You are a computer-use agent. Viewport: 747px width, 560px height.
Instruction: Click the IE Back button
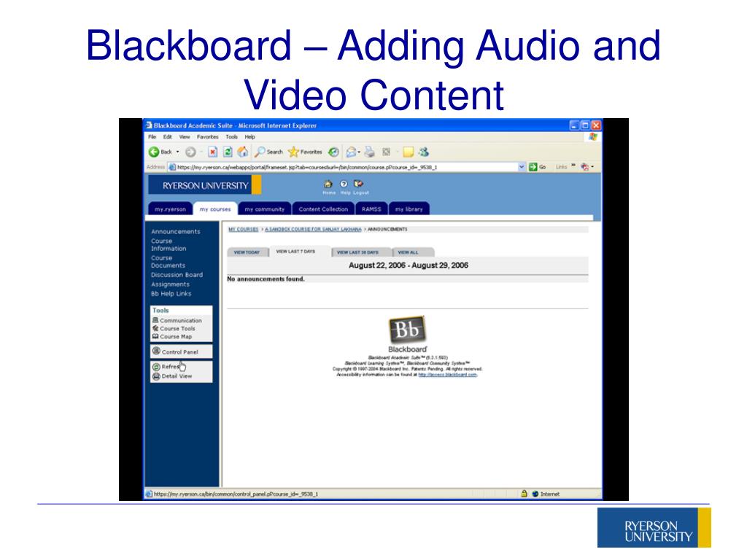click(x=160, y=152)
